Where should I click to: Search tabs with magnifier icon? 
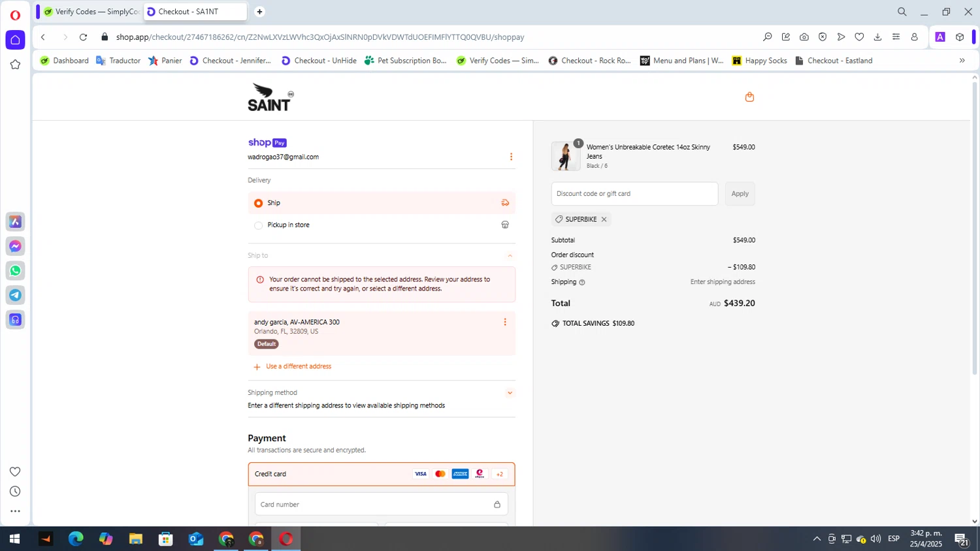coord(902,12)
